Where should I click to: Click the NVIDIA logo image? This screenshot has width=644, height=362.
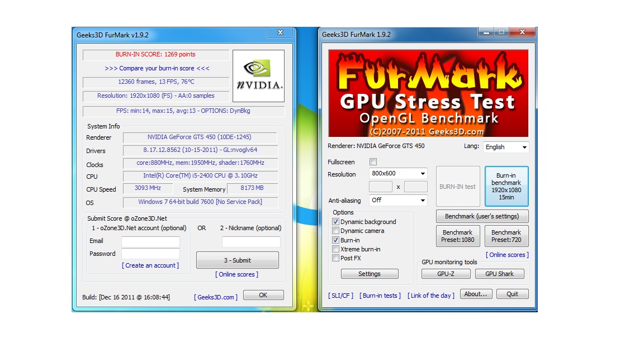coord(258,76)
